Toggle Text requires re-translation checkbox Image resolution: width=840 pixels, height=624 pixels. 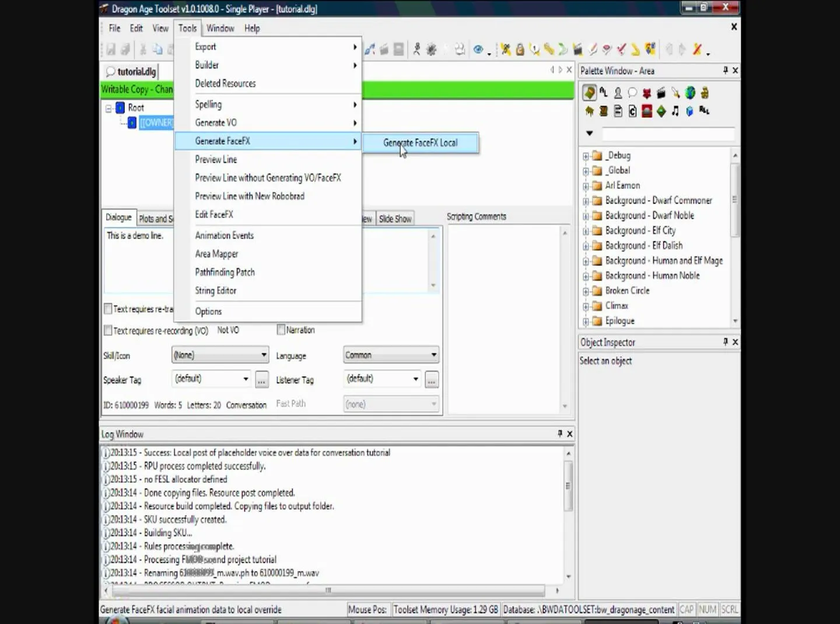(x=108, y=309)
